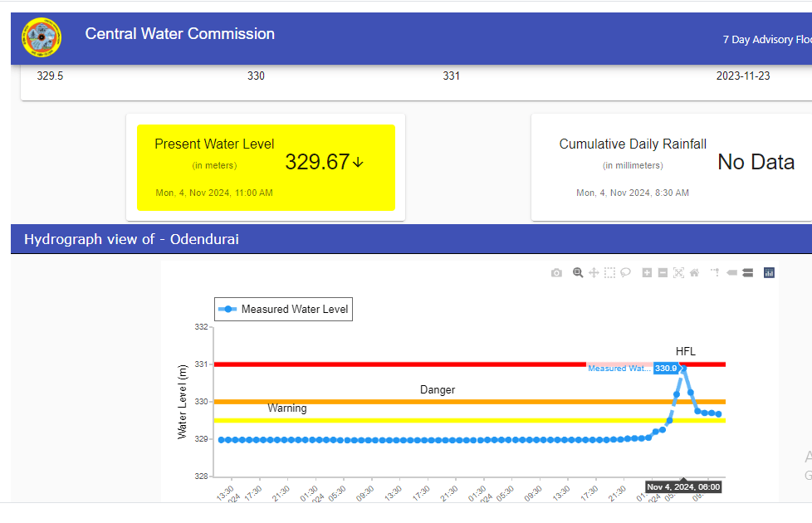Enable compare data on hover
This screenshot has height=523, width=812.
pyautogui.click(x=747, y=273)
